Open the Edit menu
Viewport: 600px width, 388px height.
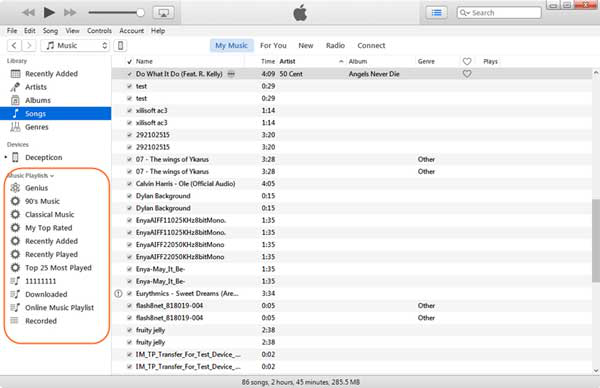point(29,31)
